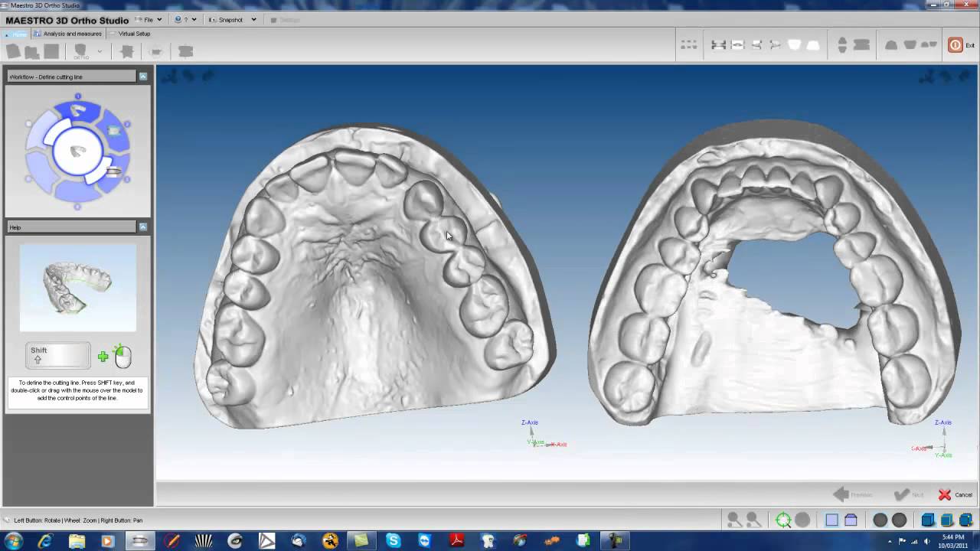Show only the lower model icon

(910, 45)
